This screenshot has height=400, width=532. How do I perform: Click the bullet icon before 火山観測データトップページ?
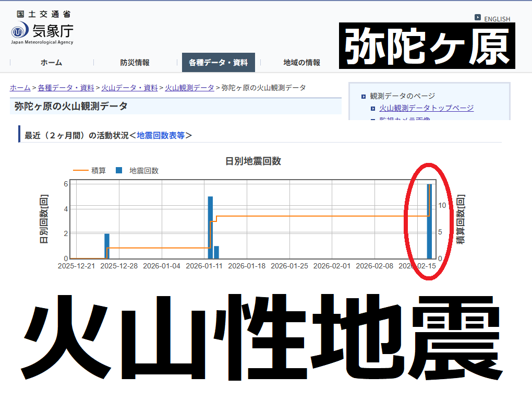(x=373, y=108)
